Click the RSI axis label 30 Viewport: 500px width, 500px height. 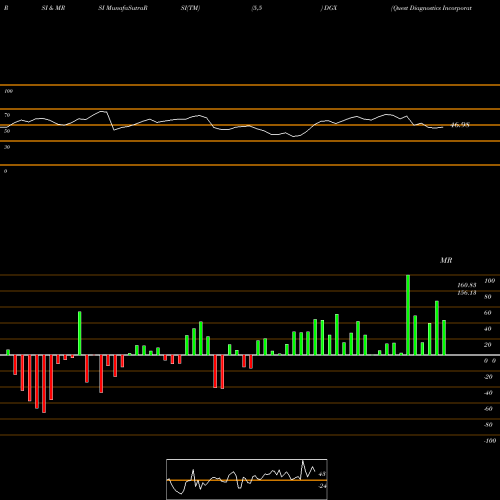point(7,147)
